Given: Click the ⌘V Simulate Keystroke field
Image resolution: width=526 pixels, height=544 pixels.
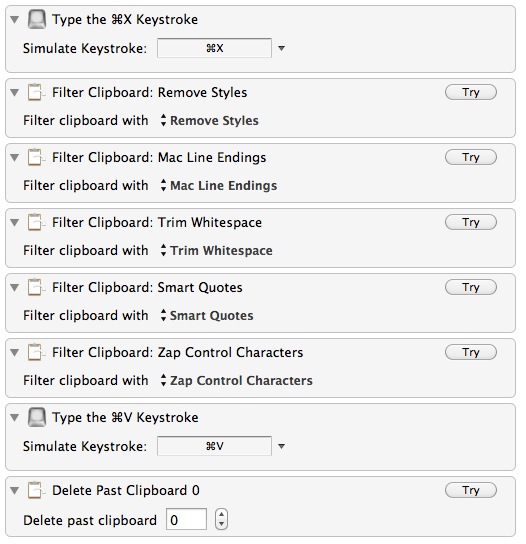Looking at the screenshot, I should (214, 446).
